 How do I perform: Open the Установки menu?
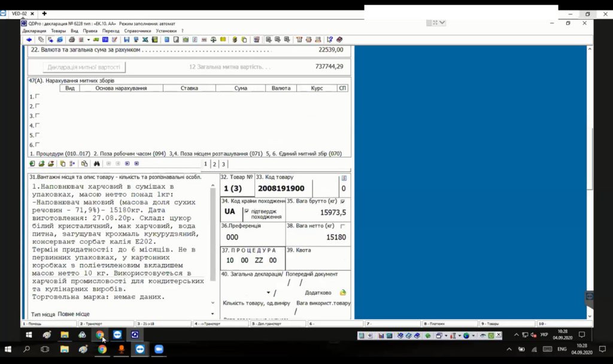pyautogui.click(x=166, y=31)
